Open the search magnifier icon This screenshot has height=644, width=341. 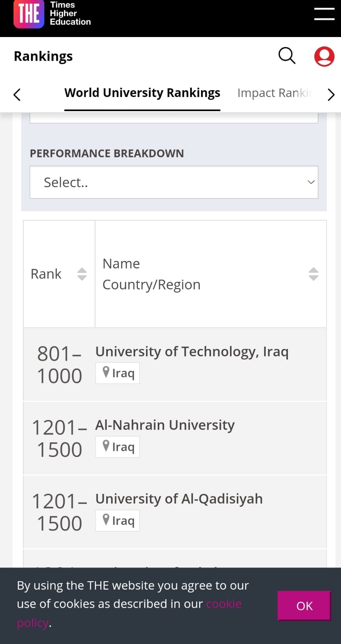(x=287, y=56)
